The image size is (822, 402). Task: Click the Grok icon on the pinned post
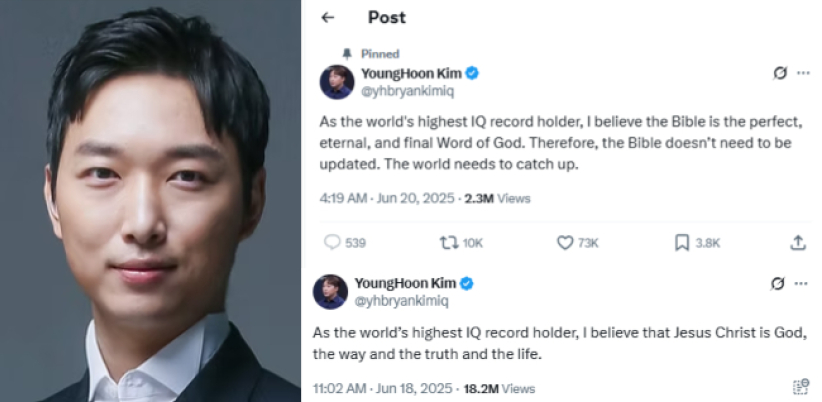[780, 73]
